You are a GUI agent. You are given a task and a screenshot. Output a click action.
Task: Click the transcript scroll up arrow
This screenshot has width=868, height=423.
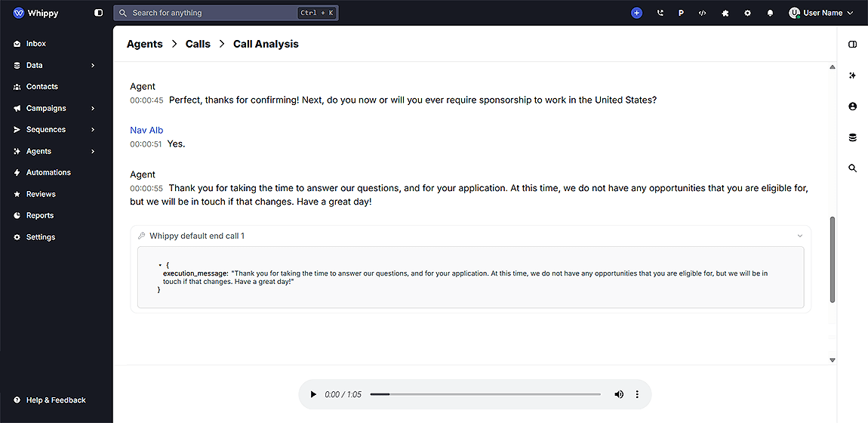[832, 67]
